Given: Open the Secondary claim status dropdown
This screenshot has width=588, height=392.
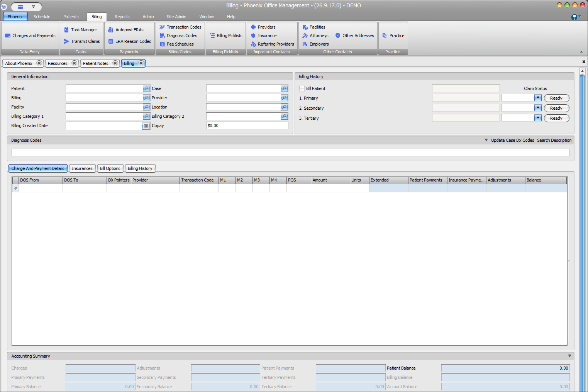Looking at the screenshot, I should [538, 108].
